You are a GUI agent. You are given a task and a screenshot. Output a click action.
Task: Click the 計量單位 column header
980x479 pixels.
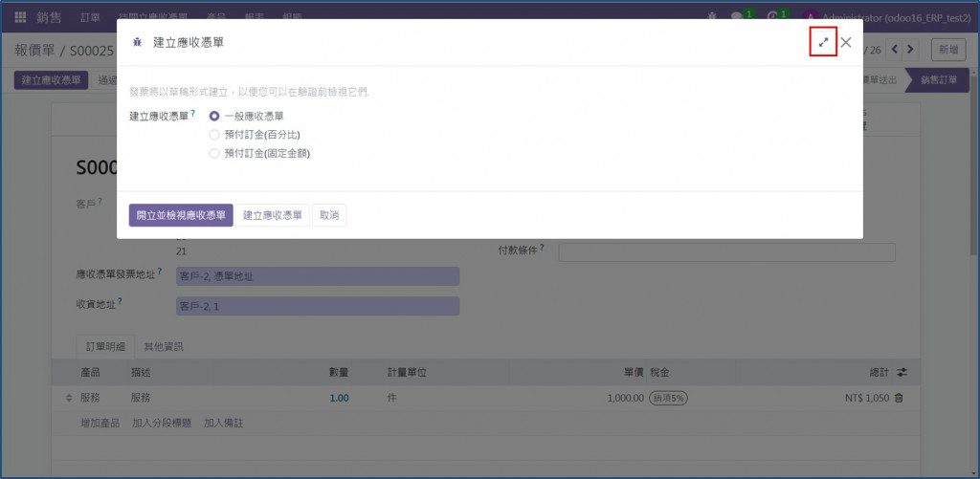tap(407, 372)
